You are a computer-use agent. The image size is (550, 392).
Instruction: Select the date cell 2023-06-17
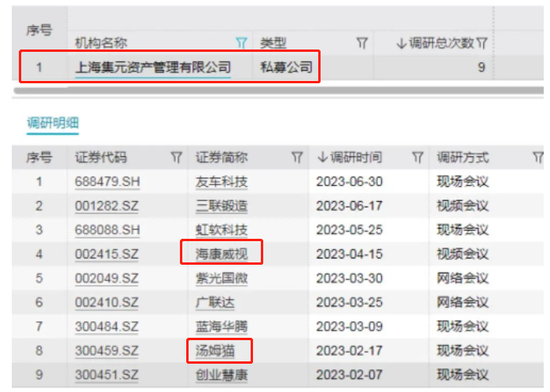(x=349, y=206)
